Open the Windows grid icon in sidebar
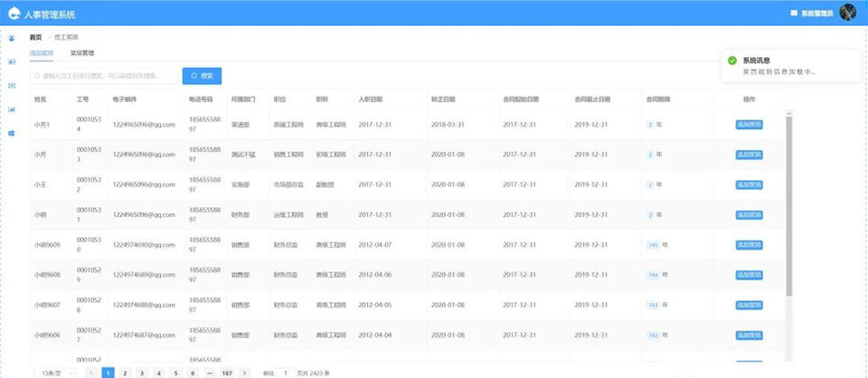868x378 pixels. [x=12, y=133]
